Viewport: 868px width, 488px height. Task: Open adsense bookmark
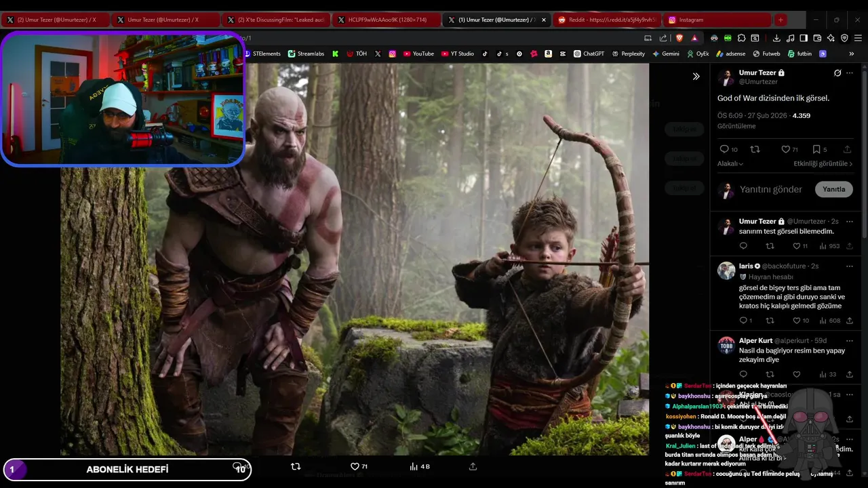(x=730, y=54)
